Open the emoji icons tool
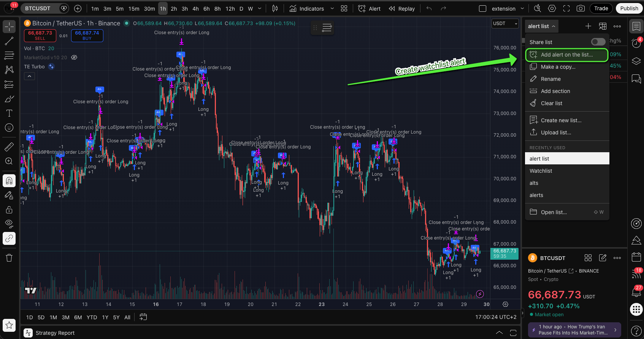The height and width of the screenshot is (339, 644). pos(9,128)
